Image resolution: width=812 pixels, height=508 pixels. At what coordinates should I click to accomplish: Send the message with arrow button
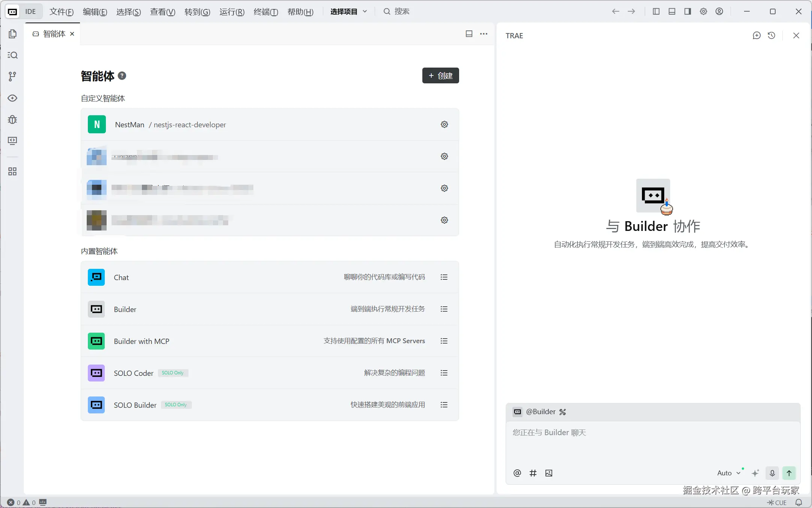pos(789,473)
